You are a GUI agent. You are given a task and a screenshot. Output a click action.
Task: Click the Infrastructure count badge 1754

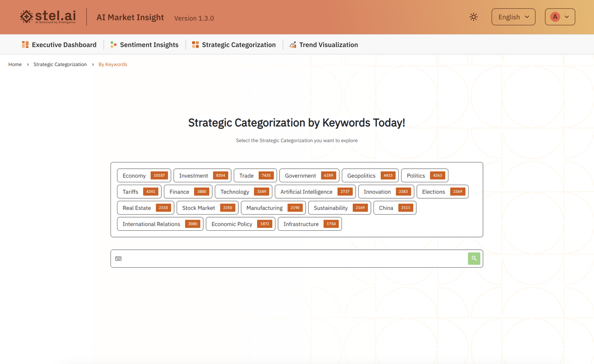click(331, 224)
